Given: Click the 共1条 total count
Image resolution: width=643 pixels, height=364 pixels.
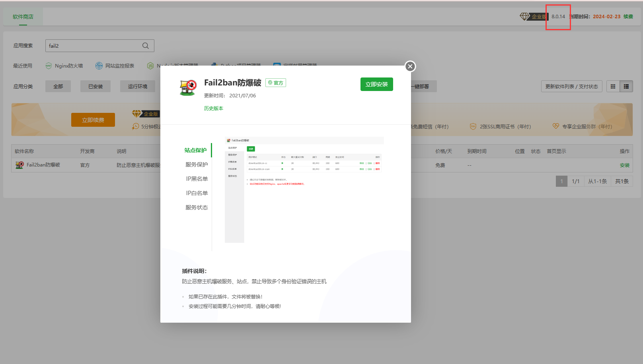Looking at the screenshot, I should click(622, 181).
